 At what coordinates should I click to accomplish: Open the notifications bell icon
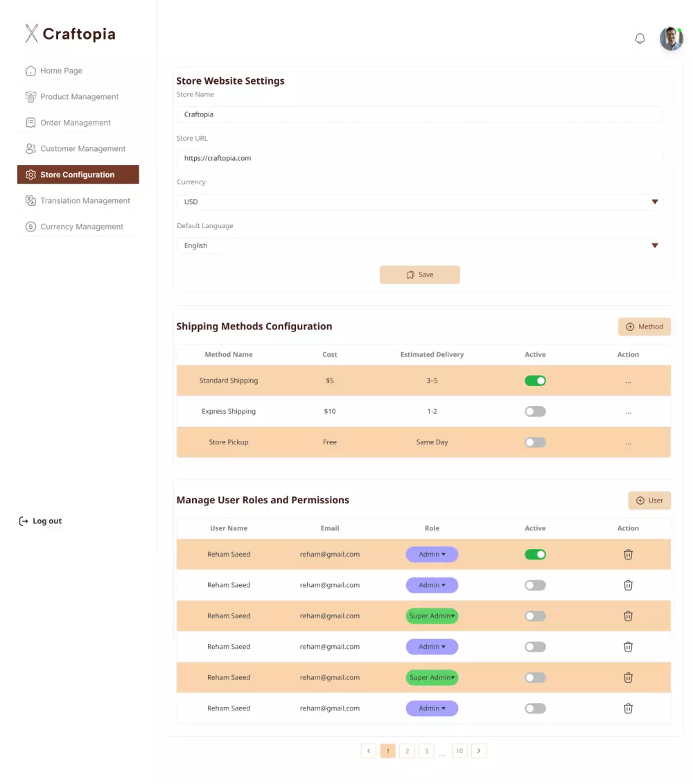coord(640,38)
